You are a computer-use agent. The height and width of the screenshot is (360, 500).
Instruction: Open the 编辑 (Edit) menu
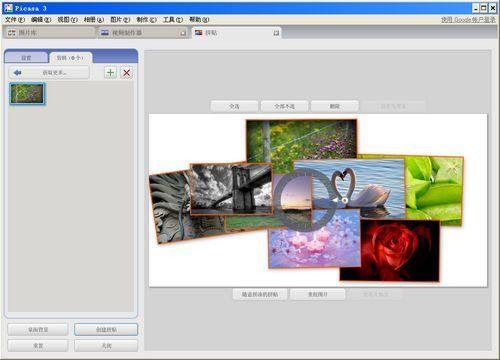click(x=41, y=20)
